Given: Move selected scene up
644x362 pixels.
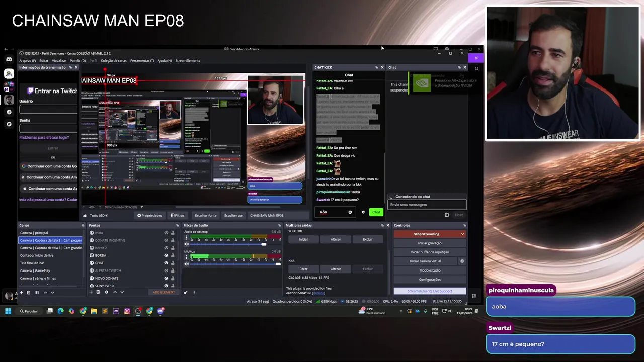Looking at the screenshot, I should pyautogui.click(x=45, y=292).
